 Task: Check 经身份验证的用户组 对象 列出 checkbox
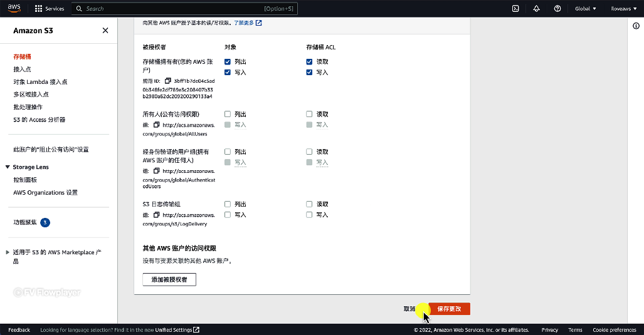click(228, 152)
